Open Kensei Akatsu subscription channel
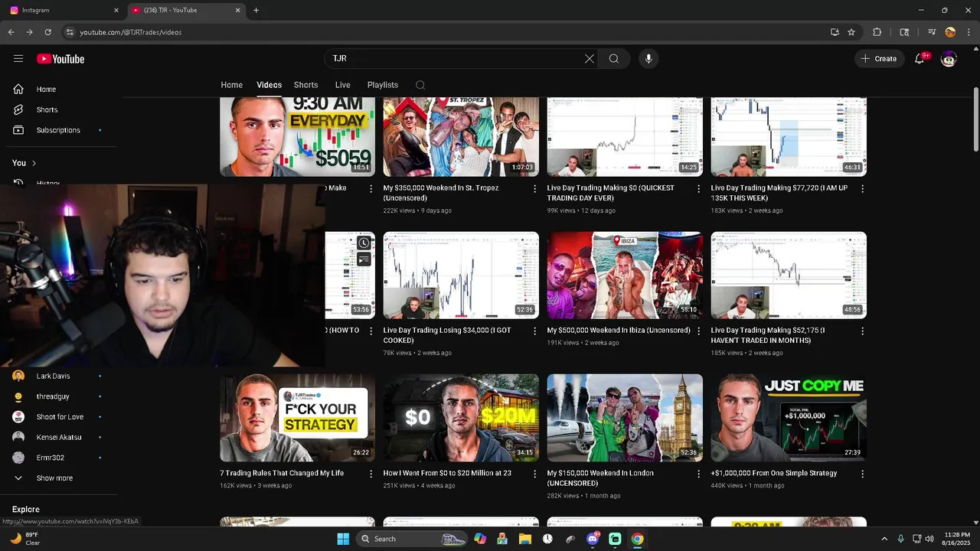 [x=58, y=437]
